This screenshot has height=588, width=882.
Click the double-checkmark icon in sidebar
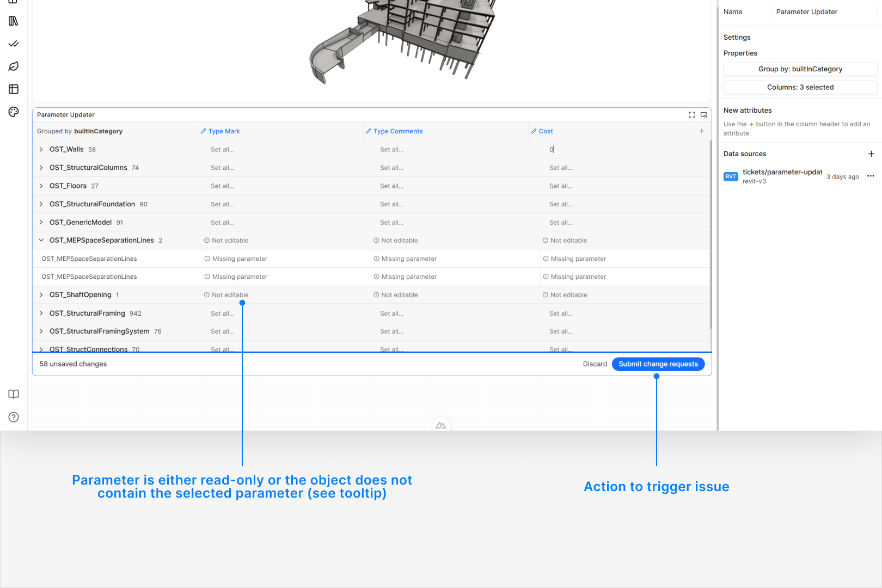click(x=14, y=44)
